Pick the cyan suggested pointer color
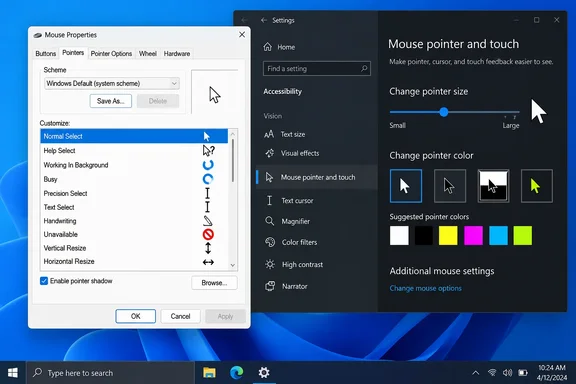This screenshot has height=384, width=576. (498, 236)
